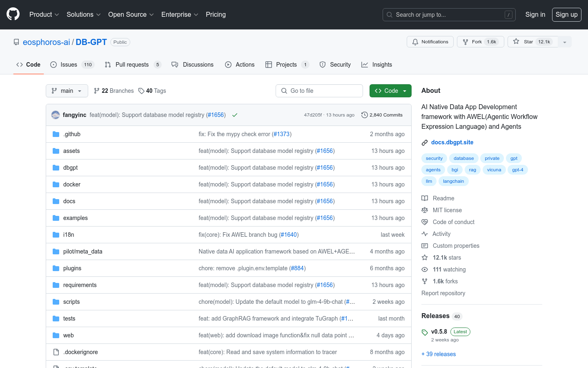Open the eosphoros-ai organization link

tap(47, 42)
